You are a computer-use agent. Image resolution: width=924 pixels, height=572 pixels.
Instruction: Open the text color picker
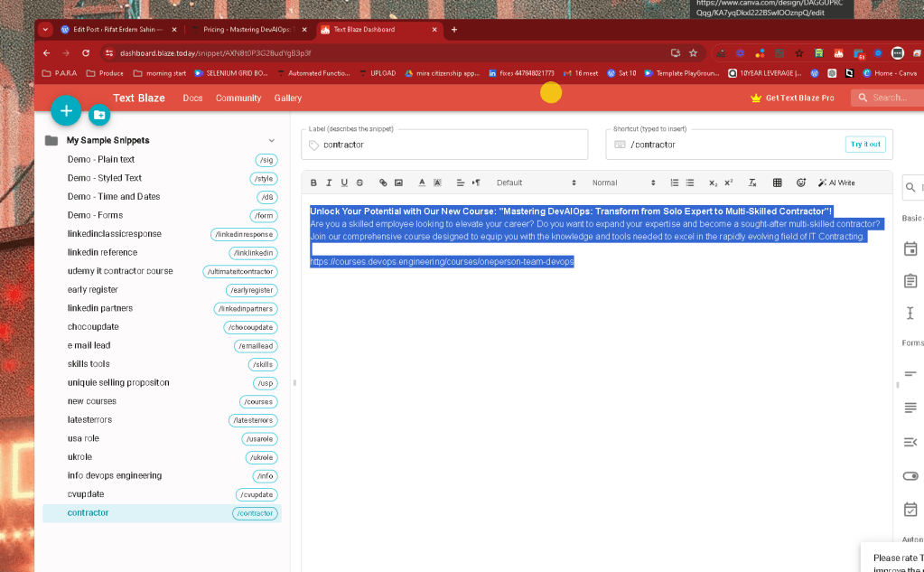[422, 183]
